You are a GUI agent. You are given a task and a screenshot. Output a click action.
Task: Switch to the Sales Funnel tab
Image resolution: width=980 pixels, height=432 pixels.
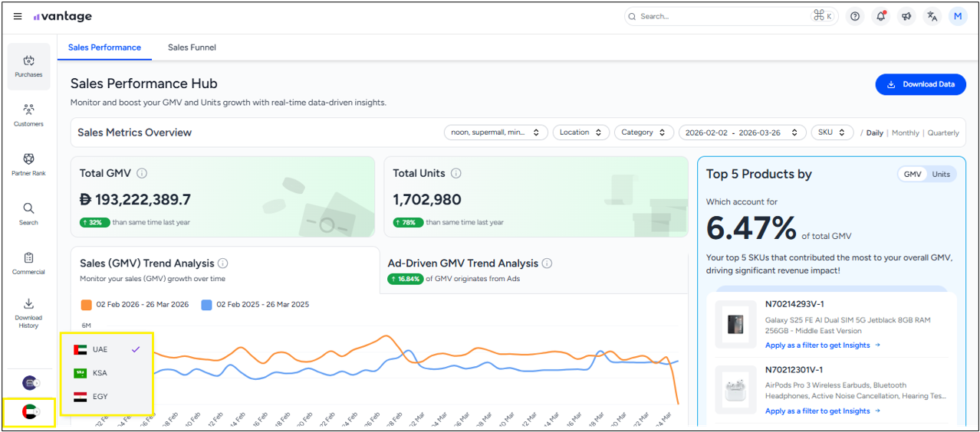[192, 47]
